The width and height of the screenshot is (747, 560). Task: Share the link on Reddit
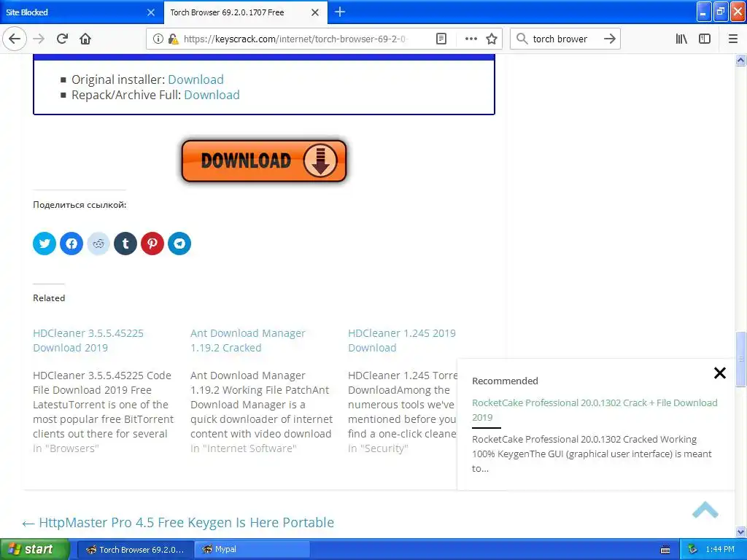(98, 244)
